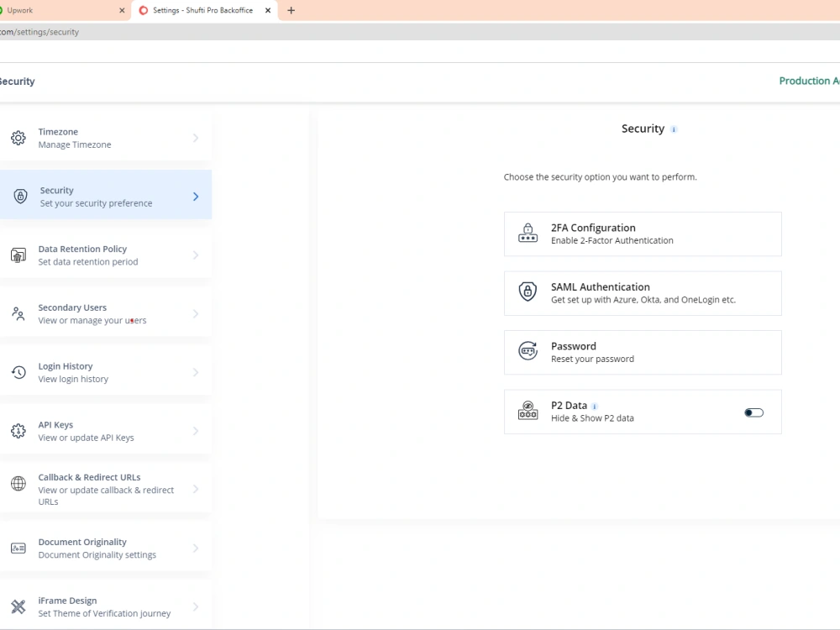Expand the API Keys chevron
840x630 pixels.
point(196,431)
